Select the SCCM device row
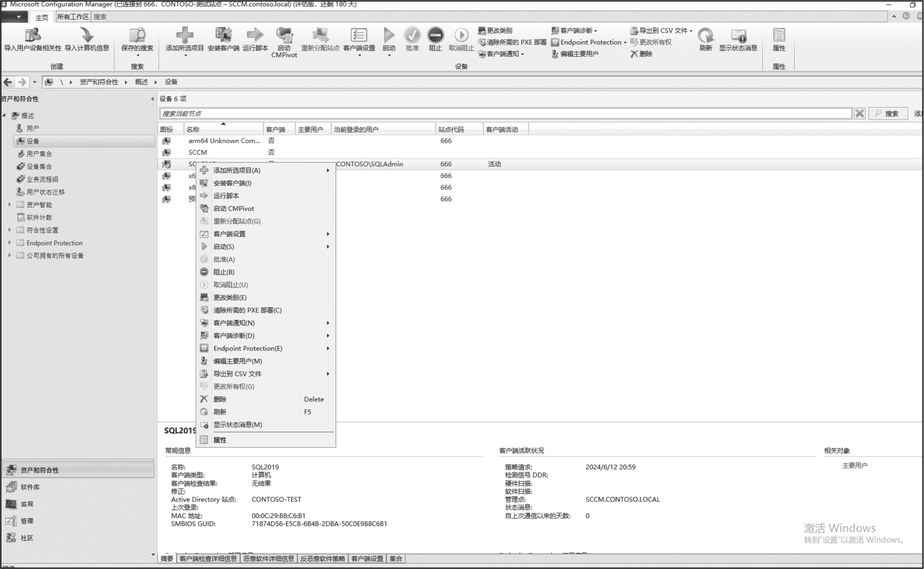This screenshot has height=569, width=924. 540,153
